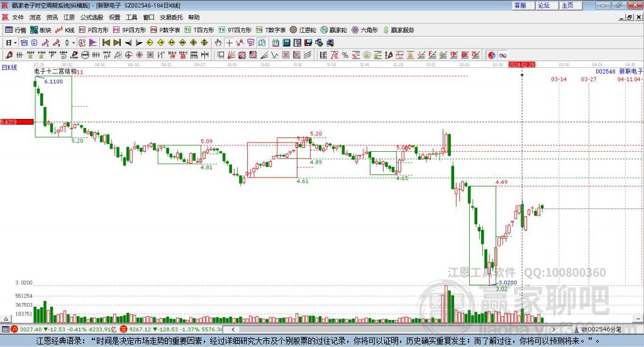Open the 公式选股 menu
The width and height of the screenshot is (644, 347).
pyautogui.click(x=92, y=17)
